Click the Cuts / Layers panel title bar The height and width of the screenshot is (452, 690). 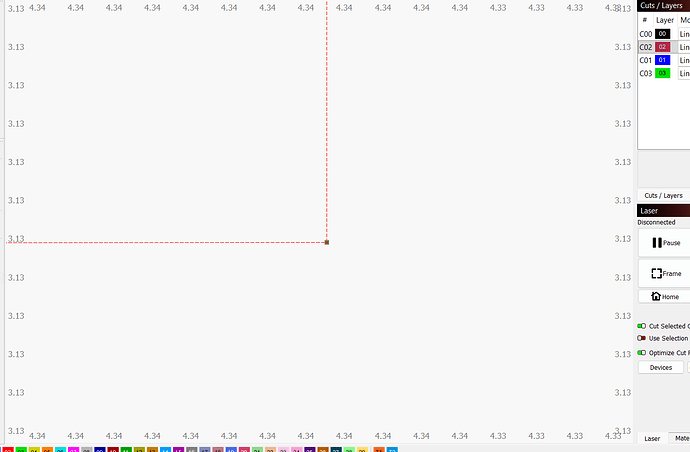(664, 5)
